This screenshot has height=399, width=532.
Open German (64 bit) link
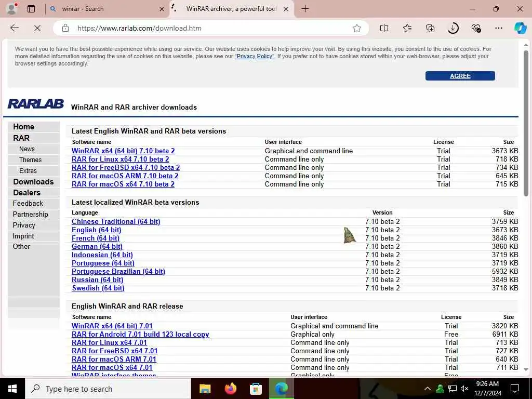click(97, 247)
